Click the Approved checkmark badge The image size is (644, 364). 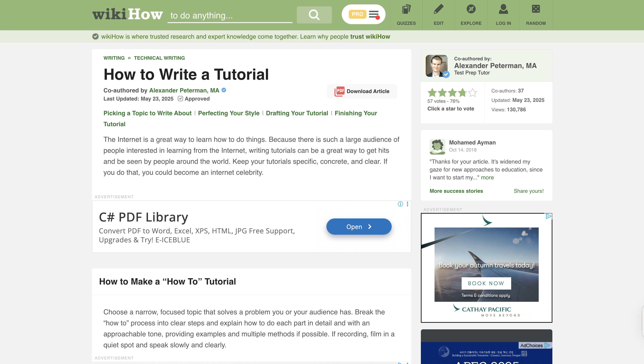pyautogui.click(x=180, y=99)
